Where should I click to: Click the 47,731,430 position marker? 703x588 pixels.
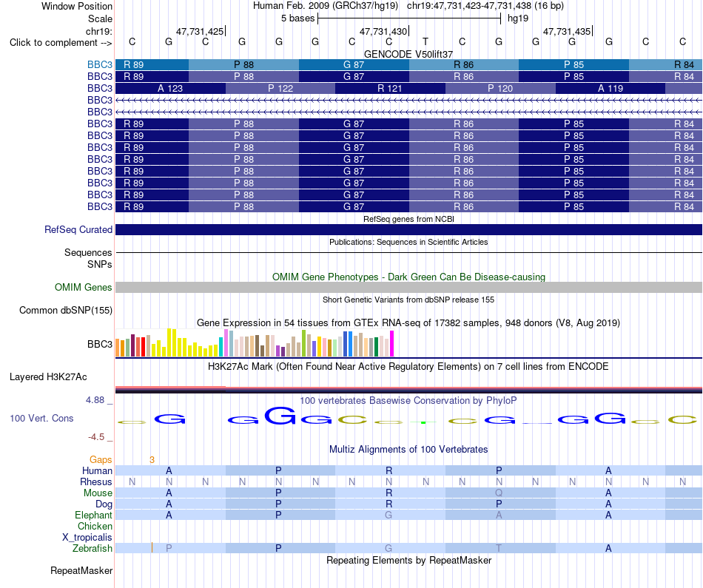(x=384, y=31)
